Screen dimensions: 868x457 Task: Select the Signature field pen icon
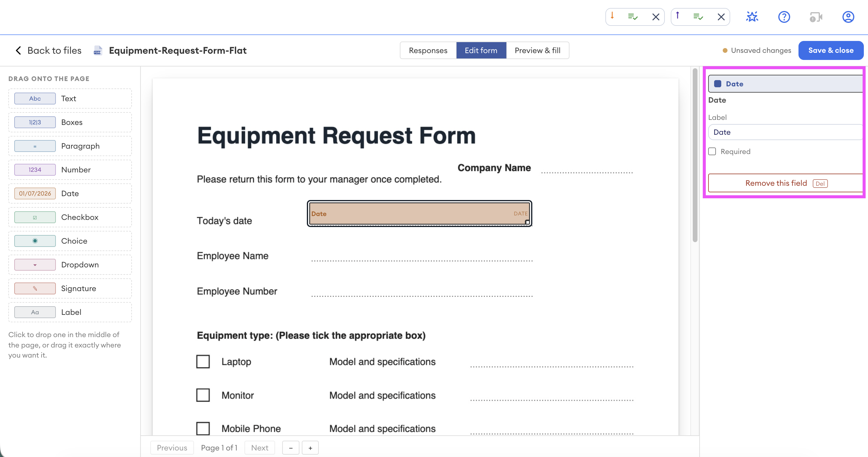(x=35, y=288)
